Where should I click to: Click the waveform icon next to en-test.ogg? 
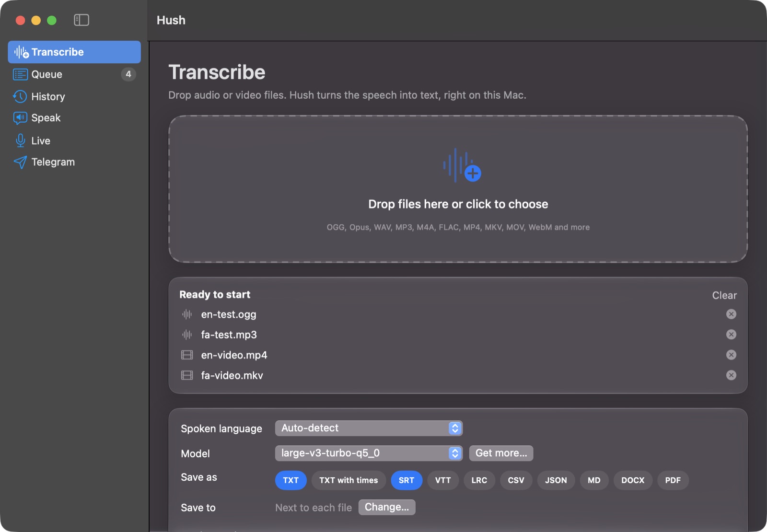pyautogui.click(x=187, y=314)
